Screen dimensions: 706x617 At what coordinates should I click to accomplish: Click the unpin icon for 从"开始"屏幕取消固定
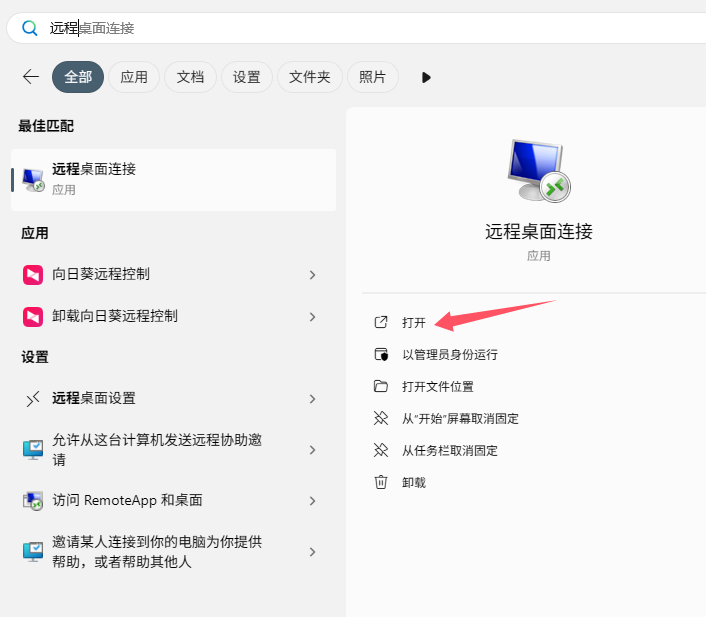point(381,418)
